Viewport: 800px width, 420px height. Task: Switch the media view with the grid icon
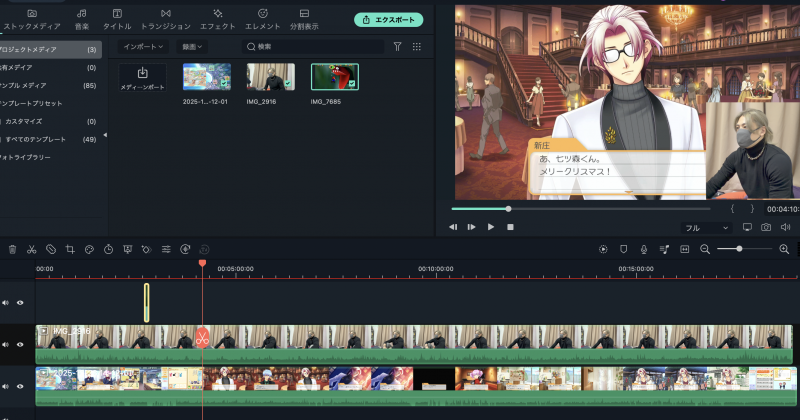pos(417,46)
